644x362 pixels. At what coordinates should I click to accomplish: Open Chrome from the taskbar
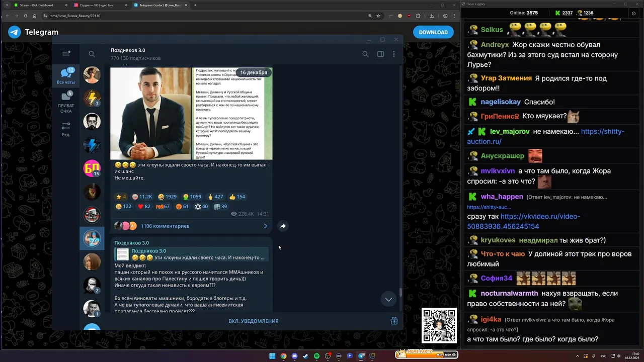pyautogui.click(x=283, y=356)
